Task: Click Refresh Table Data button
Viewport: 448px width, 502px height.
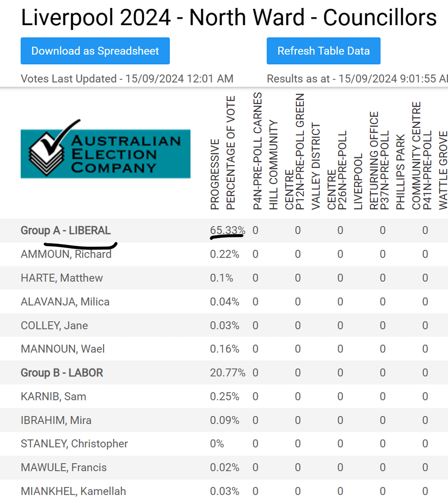Action: pos(323,51)
